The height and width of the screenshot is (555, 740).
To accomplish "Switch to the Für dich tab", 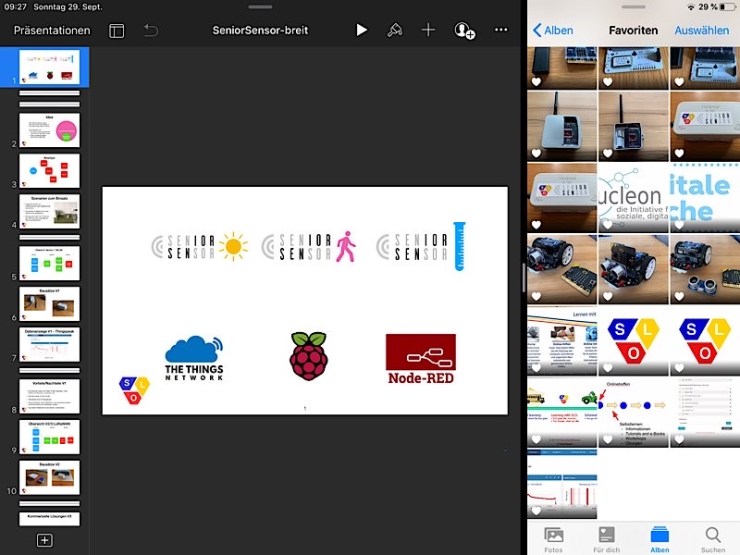I will pyautogui.click(x=606, y=540).
